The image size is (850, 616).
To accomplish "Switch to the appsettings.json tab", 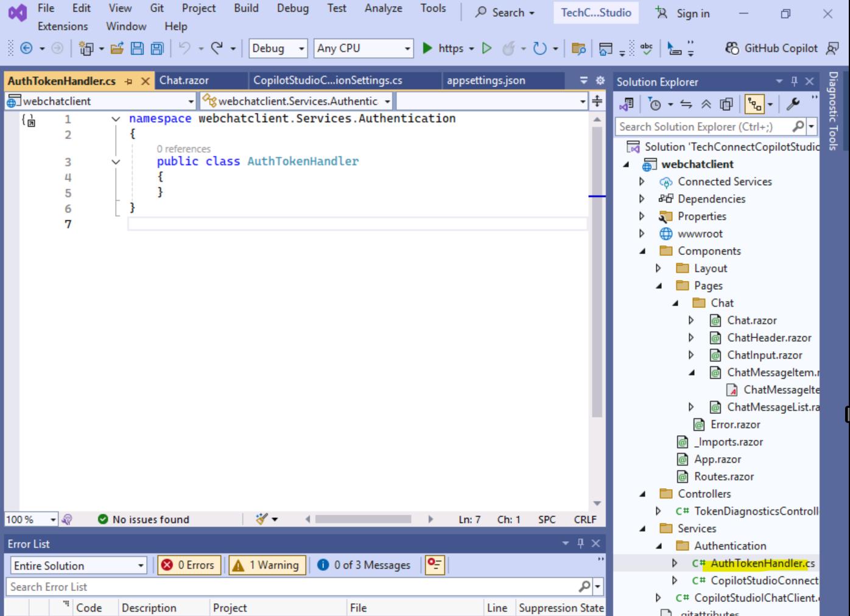I will coord(485,80).
